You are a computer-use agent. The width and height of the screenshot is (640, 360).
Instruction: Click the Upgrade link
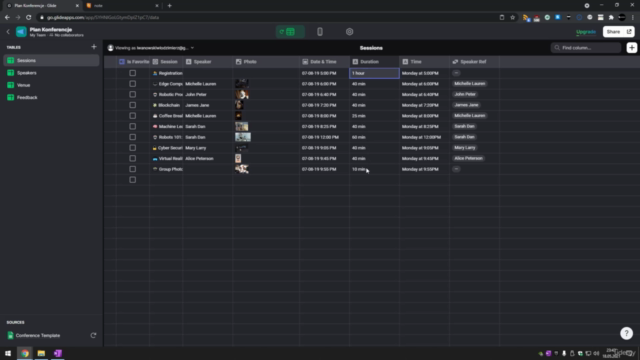586,32
